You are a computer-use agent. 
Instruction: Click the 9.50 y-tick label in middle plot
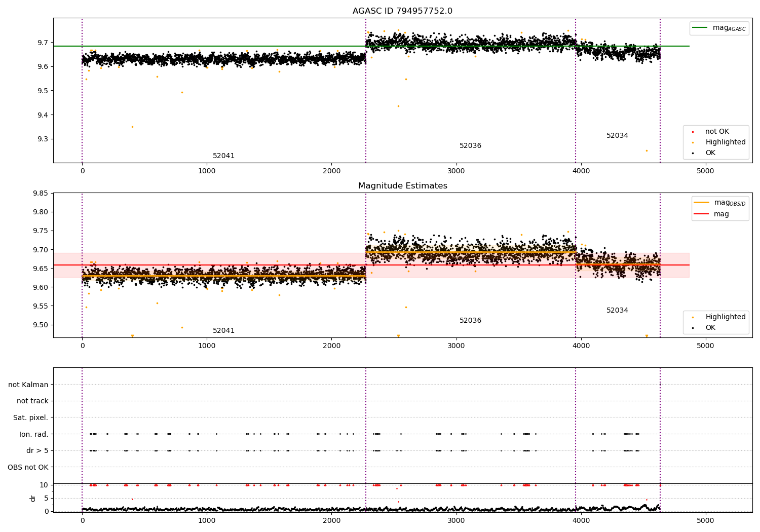coord(41,325)
